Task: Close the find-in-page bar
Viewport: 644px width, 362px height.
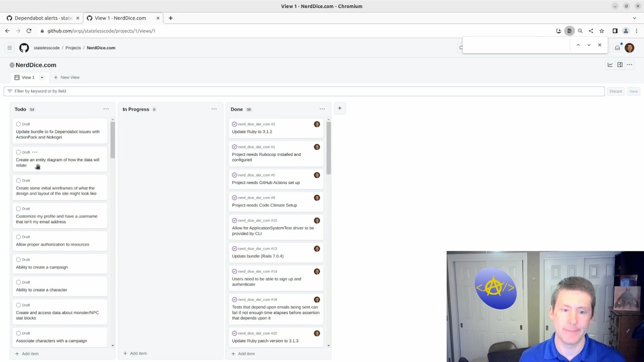Action: pyautogui.click(x=600, y=45)
